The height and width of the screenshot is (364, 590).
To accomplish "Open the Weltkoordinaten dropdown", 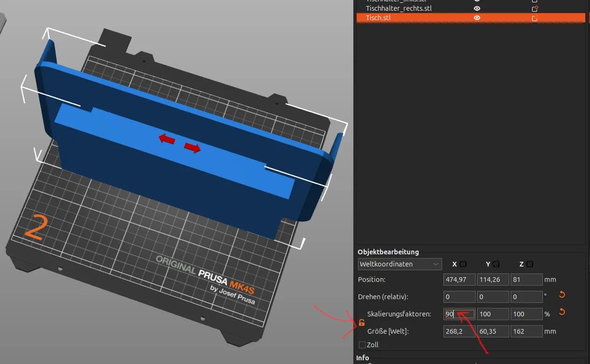I will coord(400,264).
